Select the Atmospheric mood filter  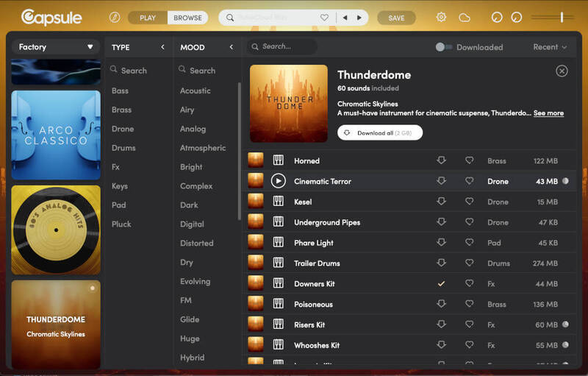pyautogui.click(x=203, y=148)
